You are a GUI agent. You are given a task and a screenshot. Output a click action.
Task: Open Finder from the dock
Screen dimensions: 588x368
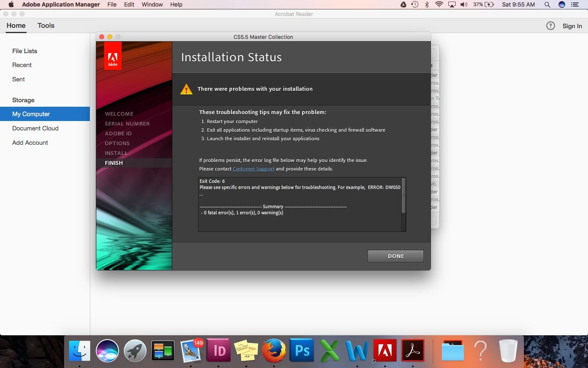click(x=80, y=351)
